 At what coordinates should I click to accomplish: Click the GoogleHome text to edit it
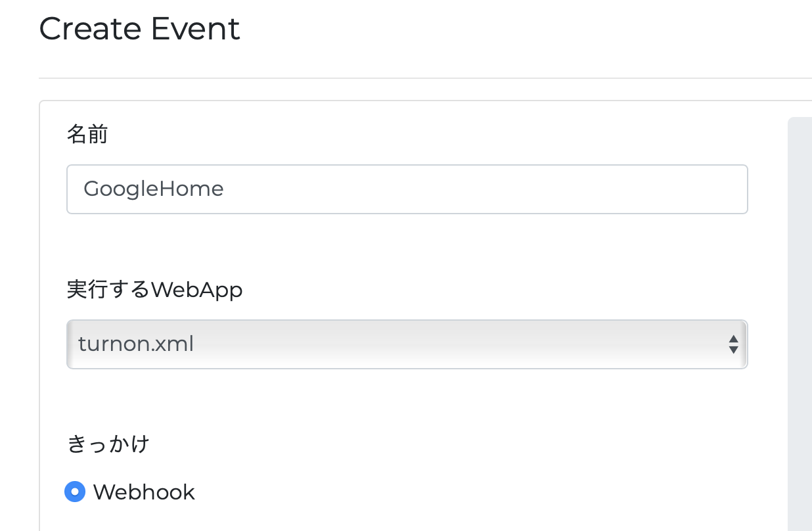pyautogui.click(x=152, y=189)
